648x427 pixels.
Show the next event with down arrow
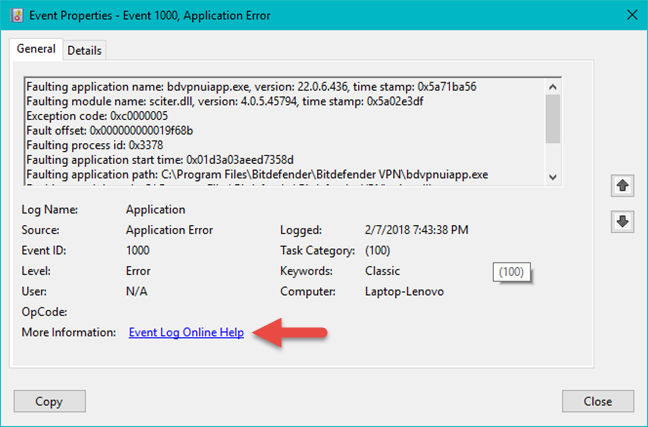click(622, 222)
